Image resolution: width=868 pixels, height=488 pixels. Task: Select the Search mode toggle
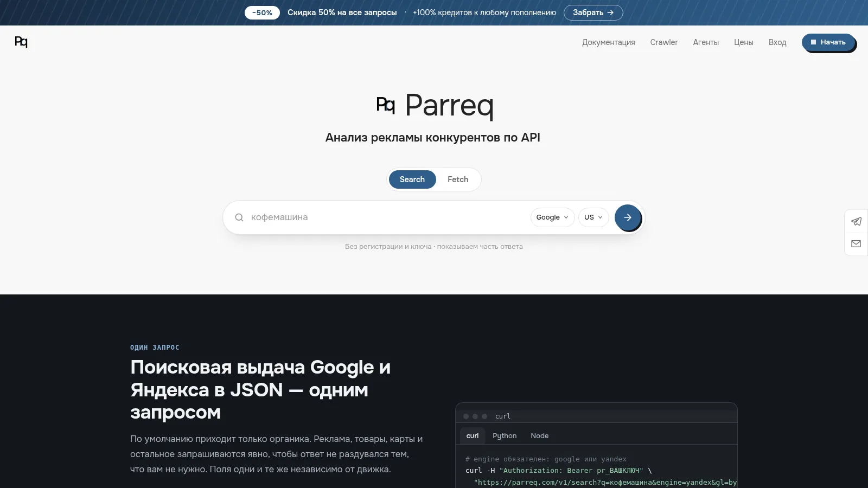click(x=412, y=179)
